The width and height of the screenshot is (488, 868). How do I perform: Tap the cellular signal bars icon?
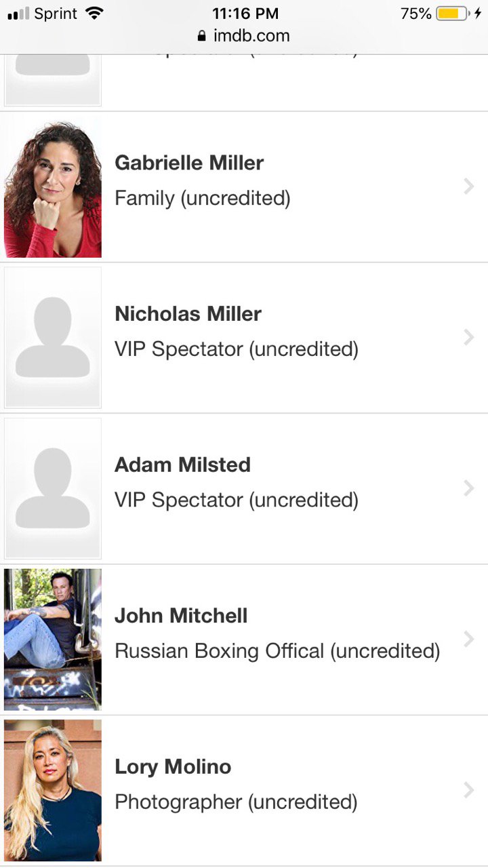click(18, 14)
